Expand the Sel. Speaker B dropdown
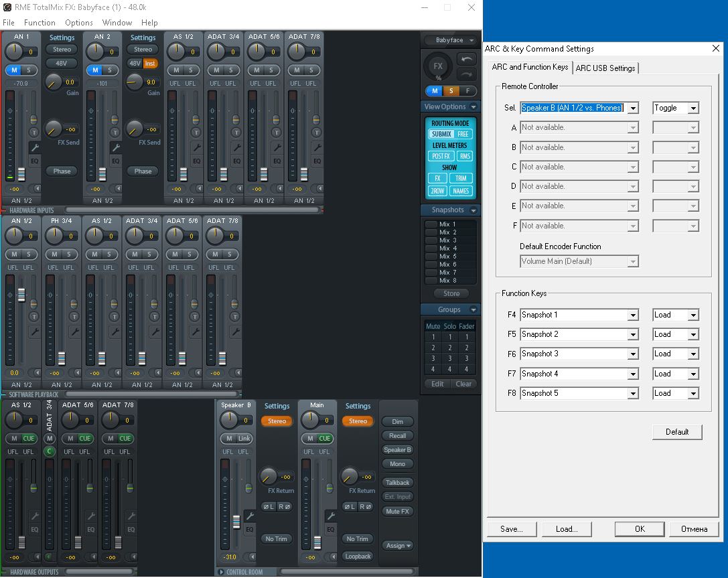 tap(633, 108)
